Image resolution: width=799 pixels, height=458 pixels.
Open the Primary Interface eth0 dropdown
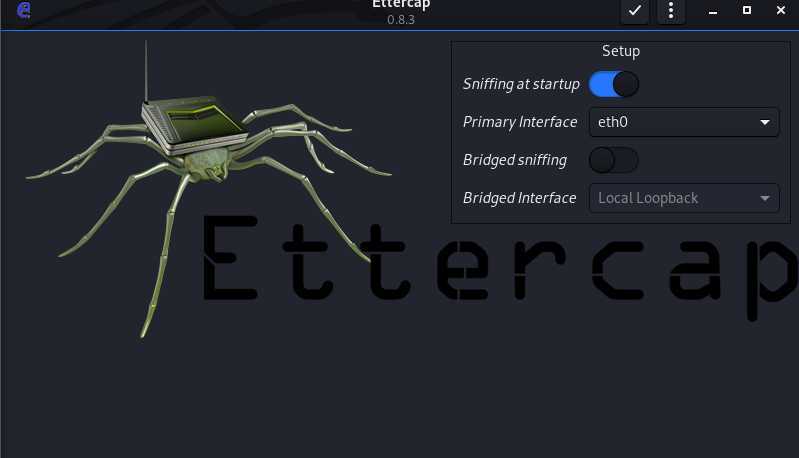tap(684, 122)
